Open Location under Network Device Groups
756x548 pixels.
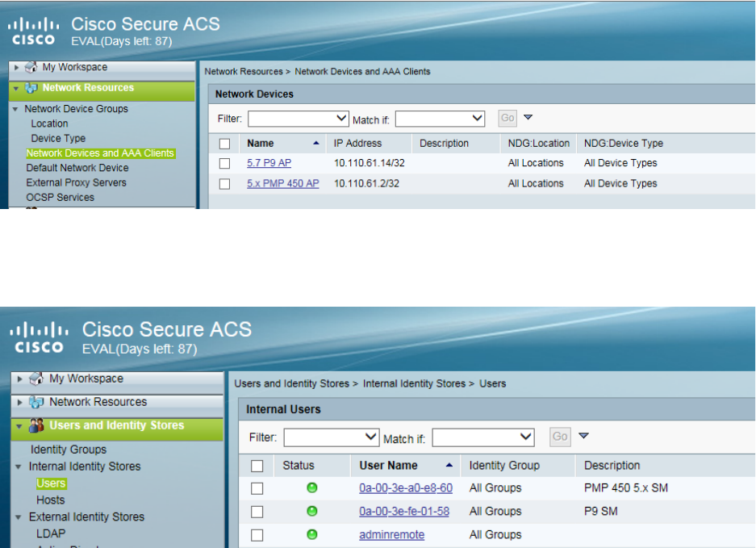click(x=50, y=123)
